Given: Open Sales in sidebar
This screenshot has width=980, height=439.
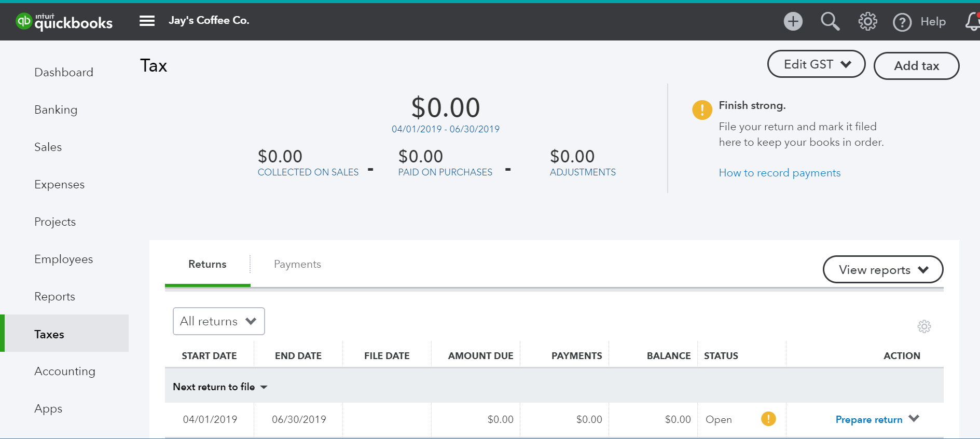Looking at the screenshot, I should [x=48, y=147].
